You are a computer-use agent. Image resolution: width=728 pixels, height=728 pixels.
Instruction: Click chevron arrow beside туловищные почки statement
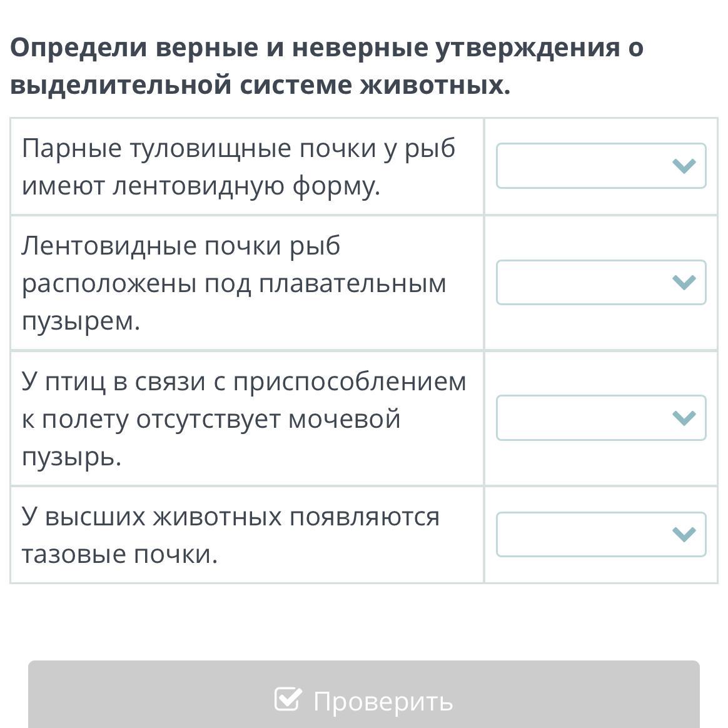(x=684, y=166)
